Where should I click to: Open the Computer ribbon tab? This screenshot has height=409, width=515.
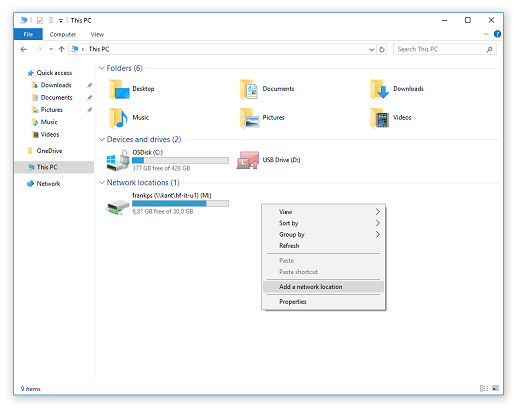coord(63,34)
